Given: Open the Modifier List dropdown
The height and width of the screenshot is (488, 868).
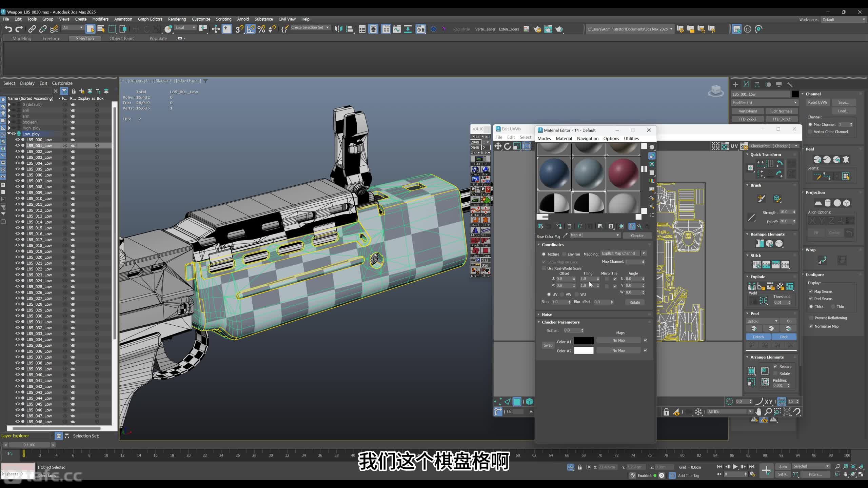Looking at the screenshot, I should click(x=764, y=103).
